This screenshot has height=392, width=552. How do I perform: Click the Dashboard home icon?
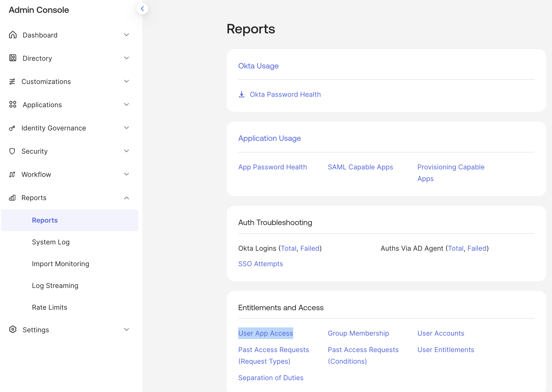click(x=13, y=35)
